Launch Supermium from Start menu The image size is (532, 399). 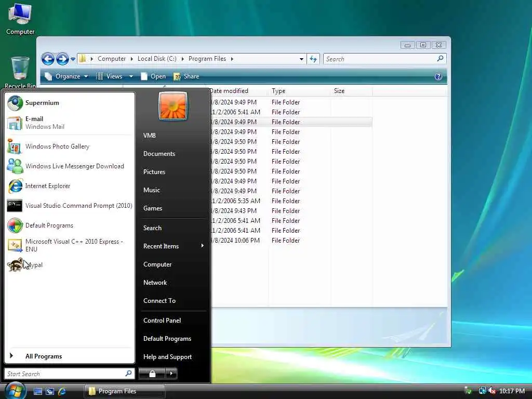tap(70, 103)
